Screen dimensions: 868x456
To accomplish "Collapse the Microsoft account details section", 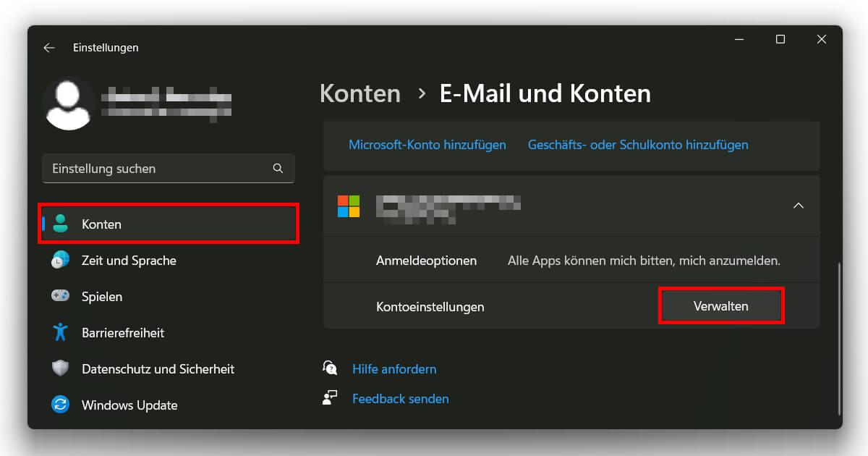I will point(798,206).
